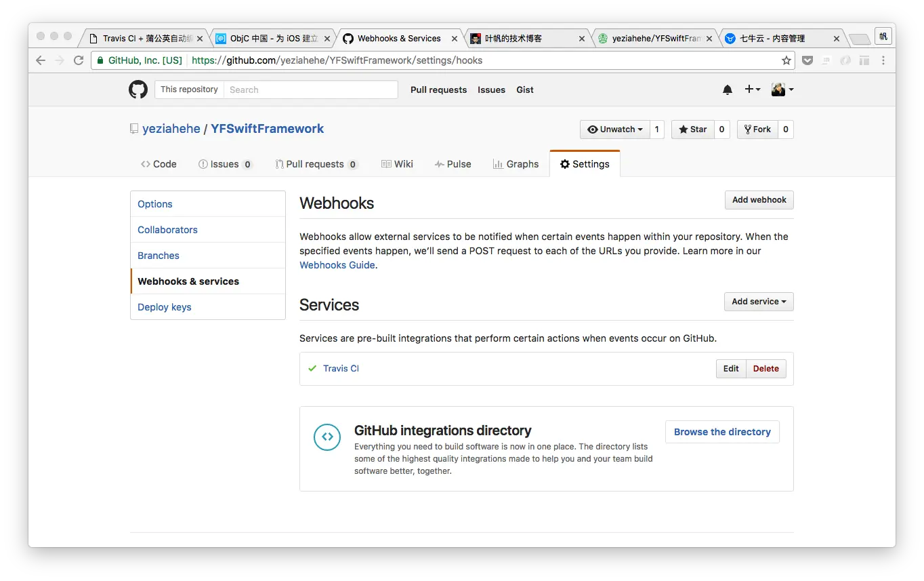This screenshot has width=924, height=581.
Task: Reload the page using the refresh icon
Action: [x=78, y=60]
